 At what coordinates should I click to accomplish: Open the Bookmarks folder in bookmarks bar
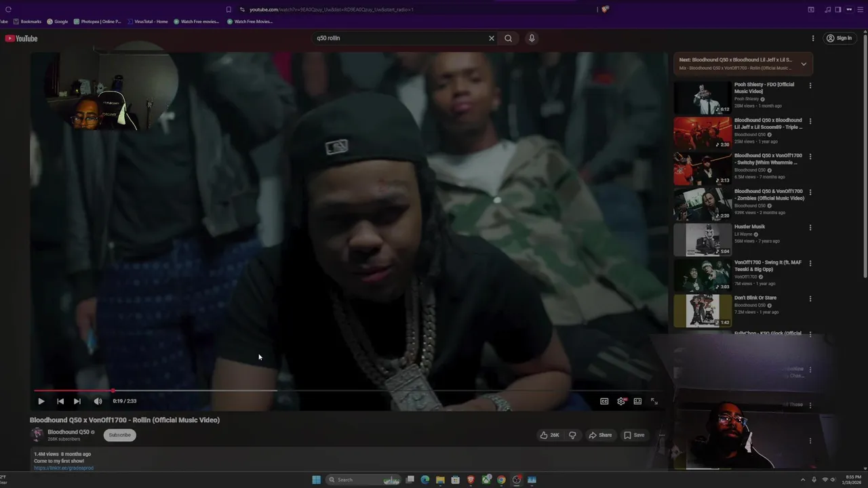[x=27, y=22]
